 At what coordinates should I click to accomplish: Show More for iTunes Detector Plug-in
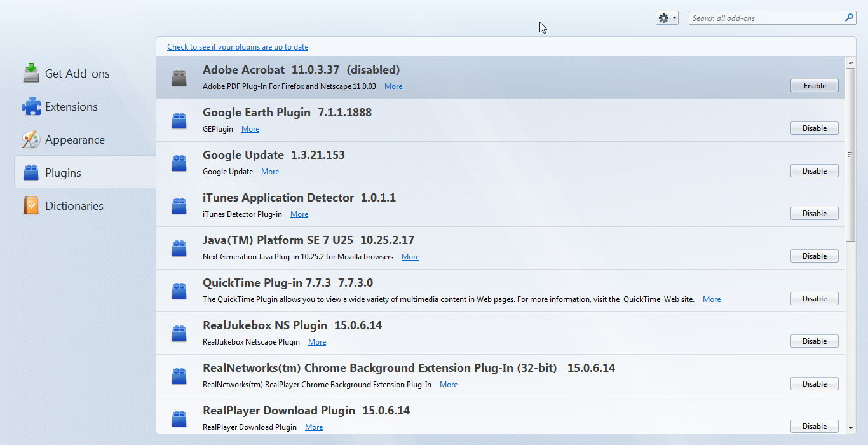coord(299,214)
